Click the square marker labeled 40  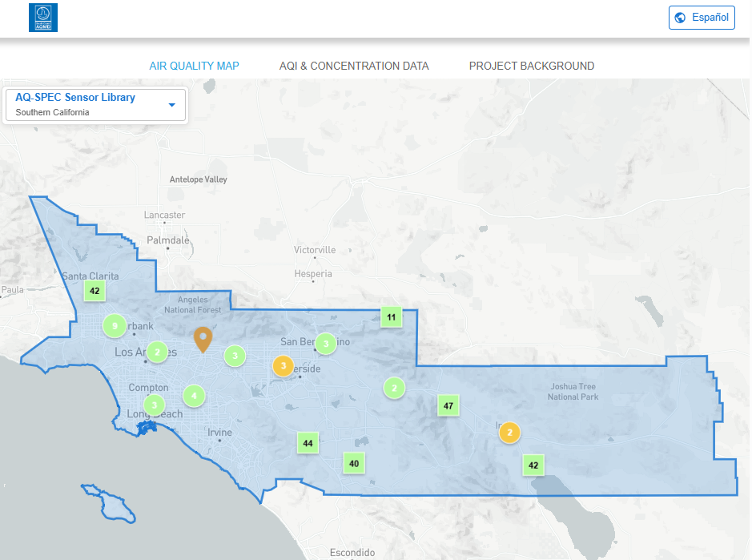tap(354, 463)
